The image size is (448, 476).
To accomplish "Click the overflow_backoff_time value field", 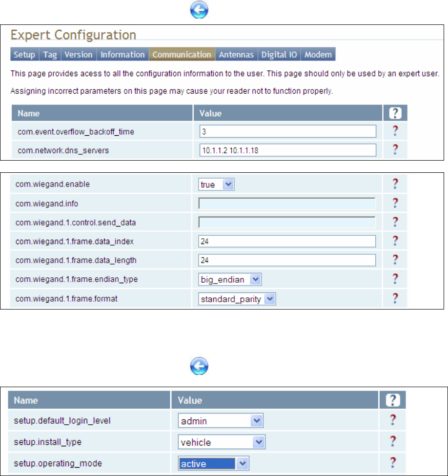I will [288, 131].
